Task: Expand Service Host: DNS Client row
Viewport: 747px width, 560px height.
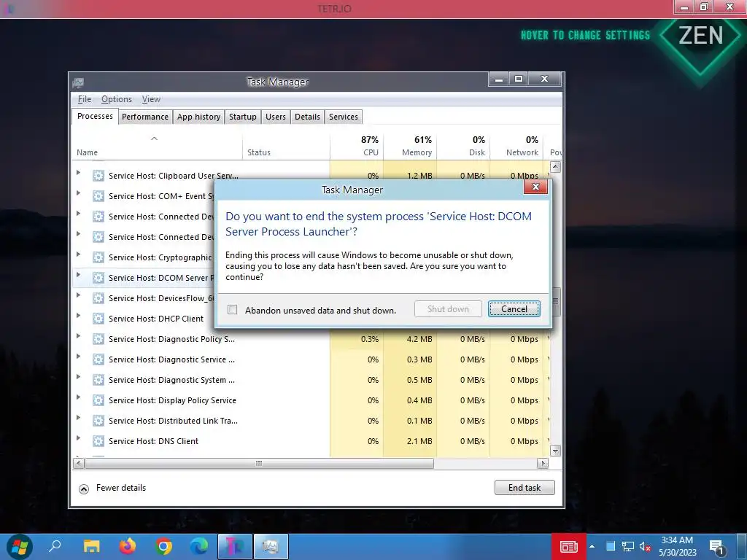Action: coord(79,438)
